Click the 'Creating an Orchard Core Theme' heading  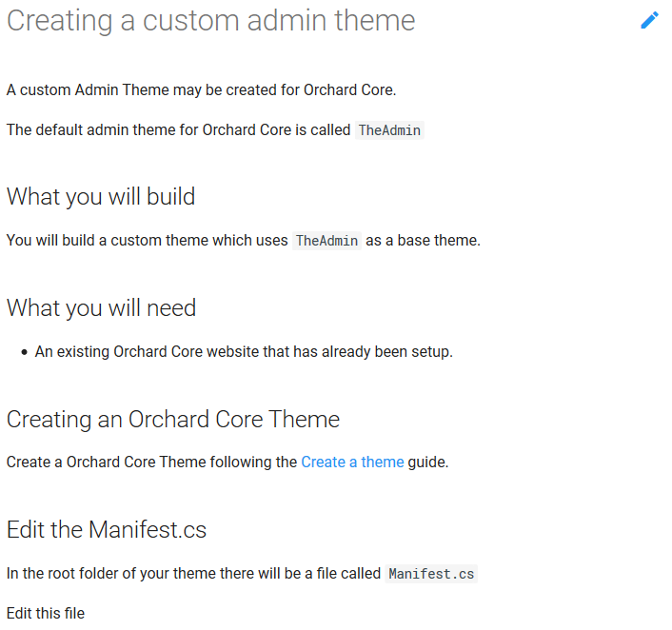coord(173,419)
